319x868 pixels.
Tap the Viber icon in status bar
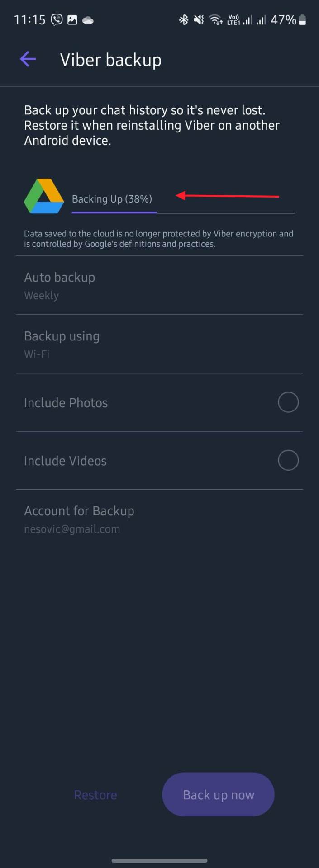(57, 20)
